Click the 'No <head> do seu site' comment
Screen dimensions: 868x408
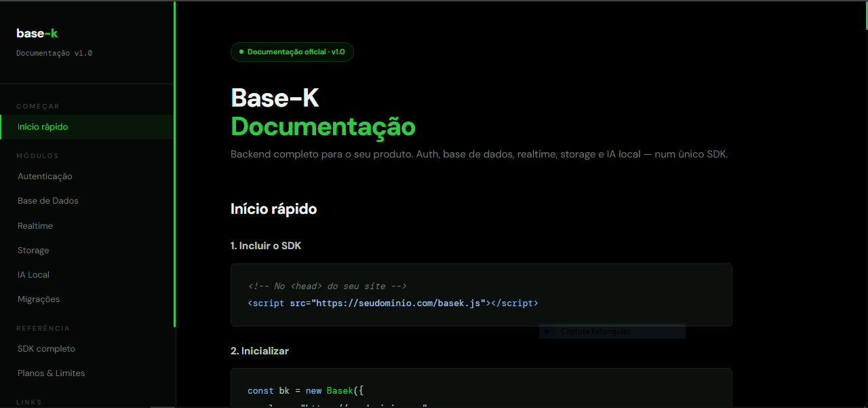328,286
